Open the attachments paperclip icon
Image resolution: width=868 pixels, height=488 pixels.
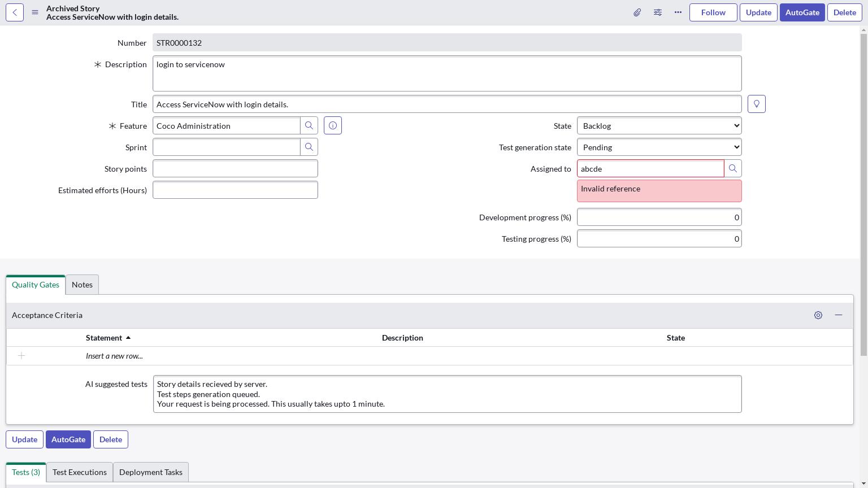[637, 12]
